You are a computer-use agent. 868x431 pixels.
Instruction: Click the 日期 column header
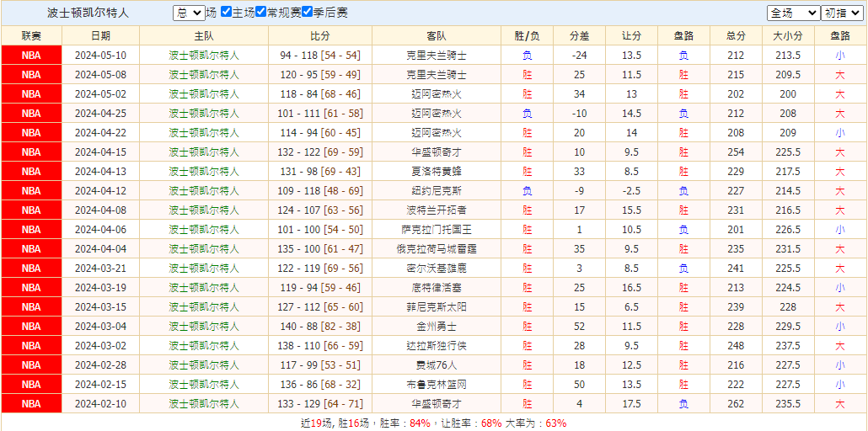tap(100, 36)
